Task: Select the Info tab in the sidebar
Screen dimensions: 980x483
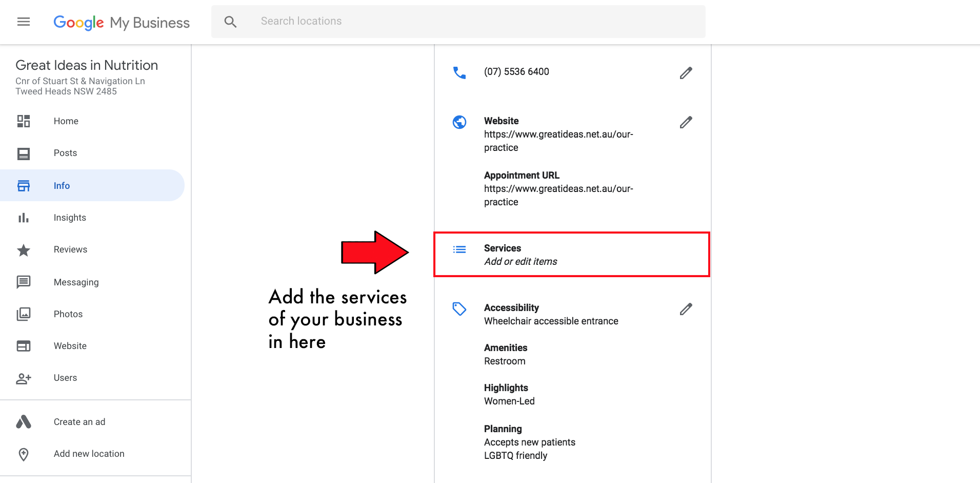Action: (62, 185)
